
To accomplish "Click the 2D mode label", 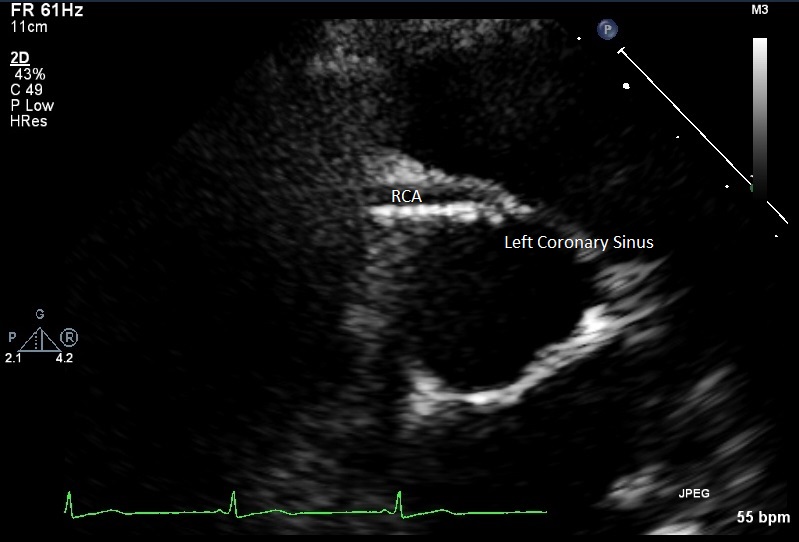I will [x=19, y=58].
